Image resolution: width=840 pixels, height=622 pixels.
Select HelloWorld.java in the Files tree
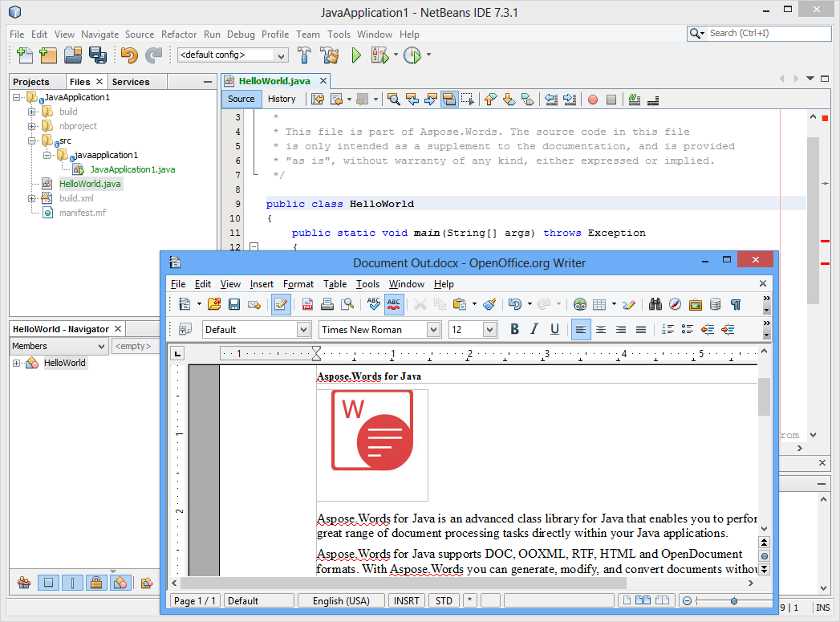(90, 184)
